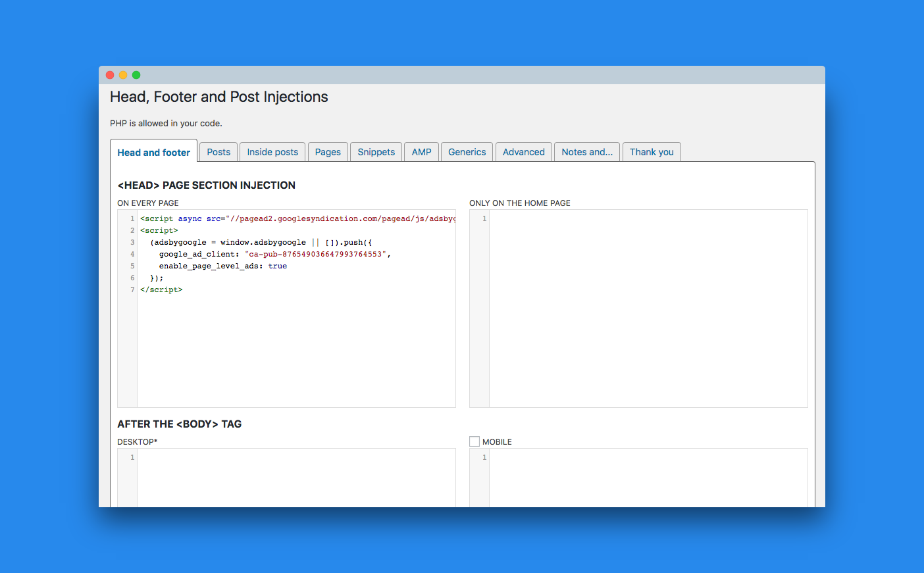This screenshot has width=924, height=573.
Task: Open the Snippets tab
Action: [376, 152]
